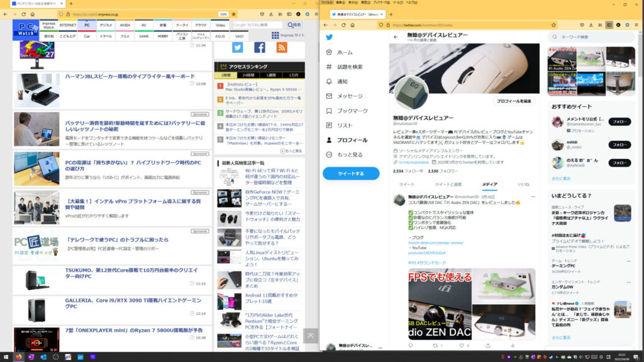Close the Twitter browser tab

pyautogui.click(x=382, y=14)
